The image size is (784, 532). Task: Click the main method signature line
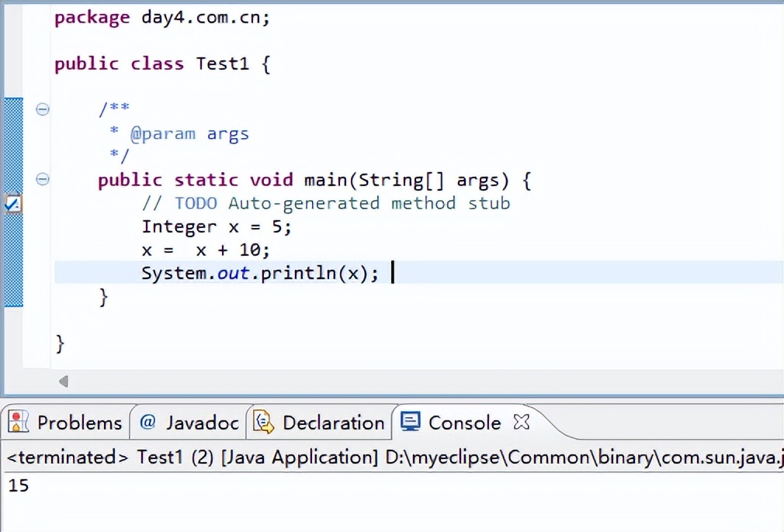click(x=314, y=180)
